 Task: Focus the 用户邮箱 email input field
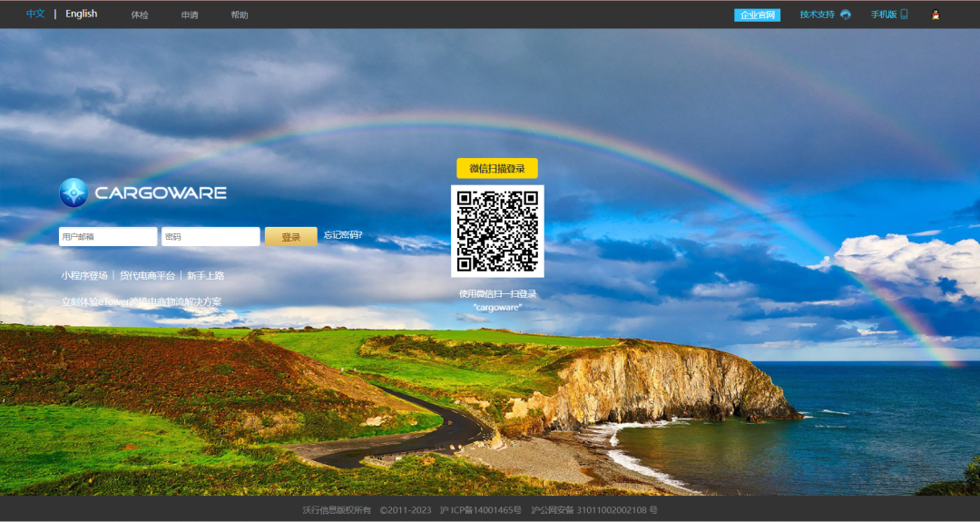pyautogui.click(x=108, y=237)
